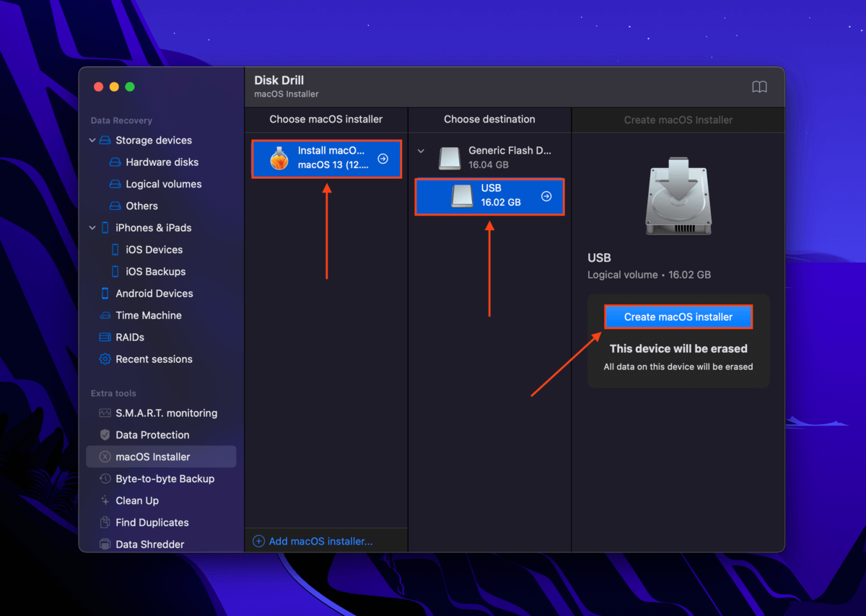
Task: Open the help book icon in title bar
Action: [x=759, y=87]
